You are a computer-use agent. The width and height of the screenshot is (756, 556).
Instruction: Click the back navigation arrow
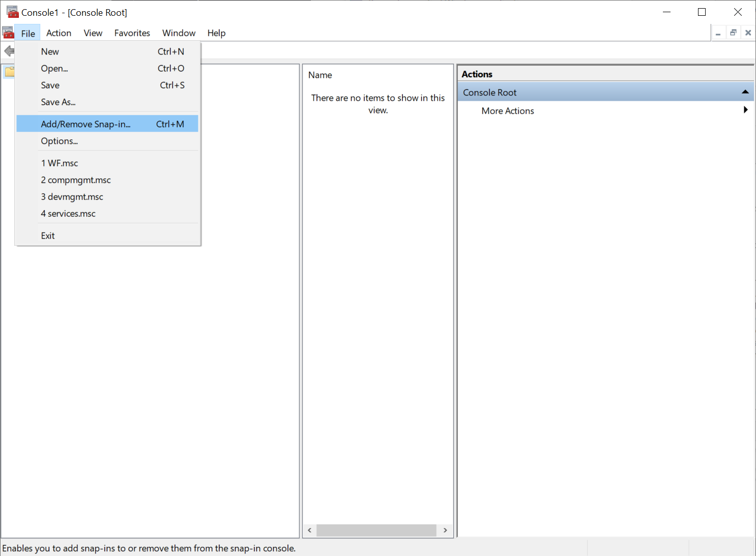coord(9,51)
